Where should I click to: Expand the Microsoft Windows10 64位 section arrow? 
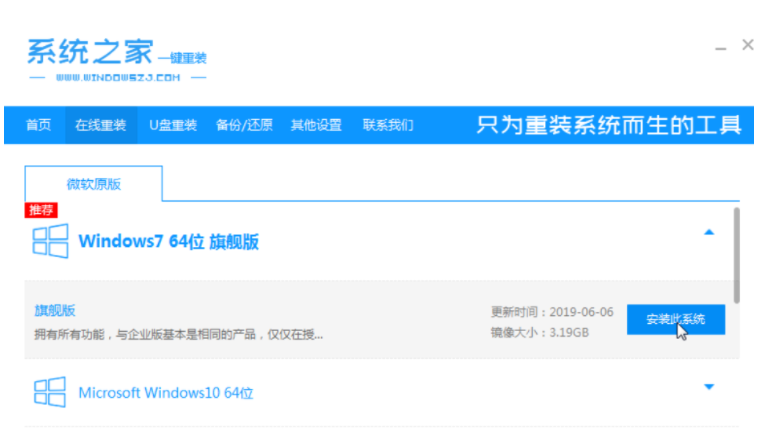pyautogui.click(x=709, y=387)
